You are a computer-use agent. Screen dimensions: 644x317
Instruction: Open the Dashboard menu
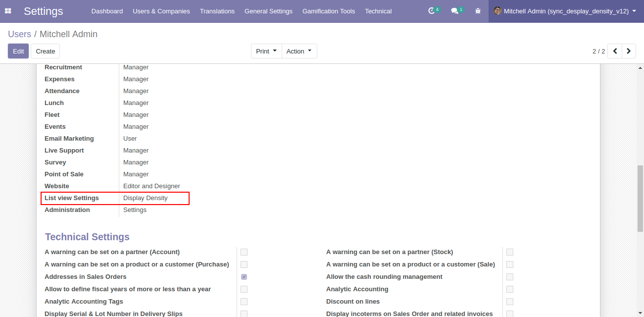click(x=107, y=11)
